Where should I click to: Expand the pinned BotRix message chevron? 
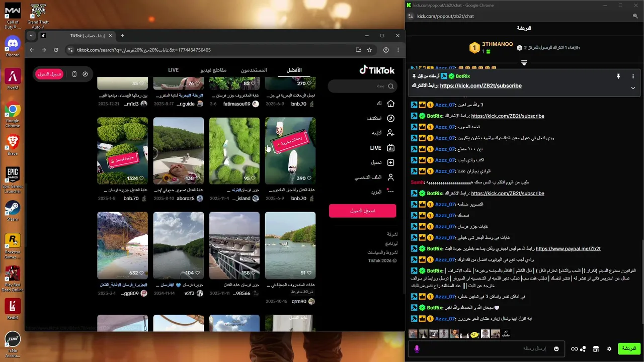pyautogui.click(x=633, y=87)
